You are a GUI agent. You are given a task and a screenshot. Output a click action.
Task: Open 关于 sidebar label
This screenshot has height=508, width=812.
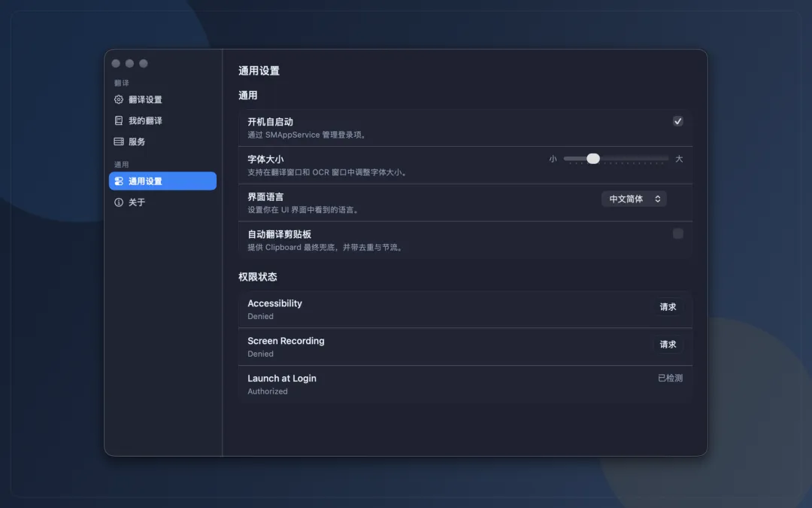click(x=137, y=202)
